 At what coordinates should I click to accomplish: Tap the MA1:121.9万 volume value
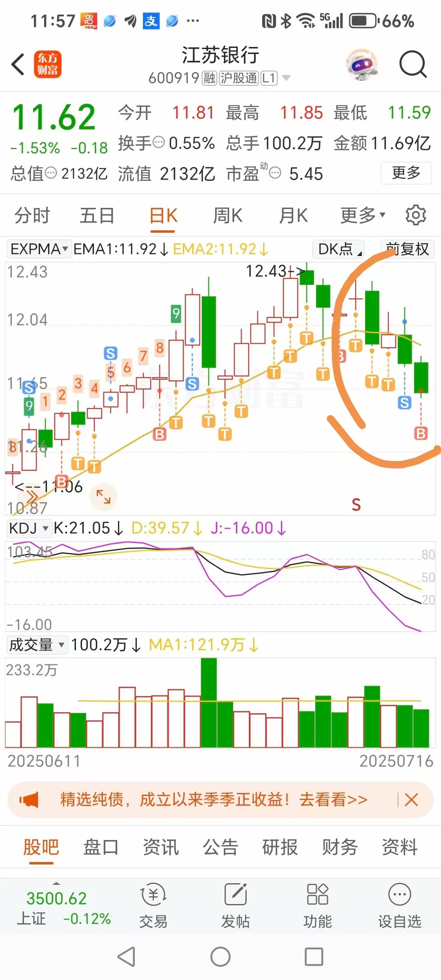coord(203,645)
